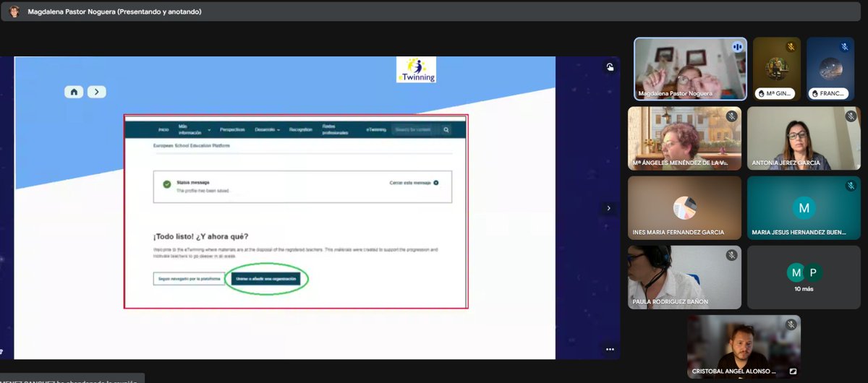Click 'Recognition' in the slide's navigation bar
Image resolution: width=868 pixels, height=383 pixels.
tap(301, 130)
